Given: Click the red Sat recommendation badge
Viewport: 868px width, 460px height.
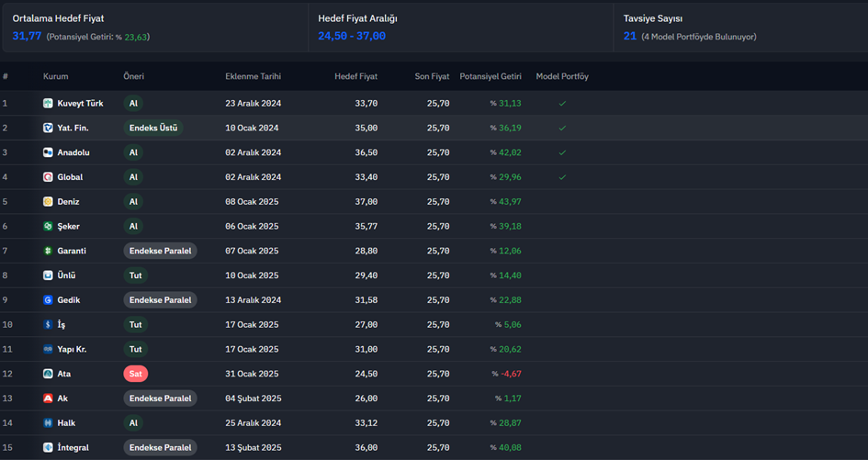Looking at the screenshot, I should (136, 374).
